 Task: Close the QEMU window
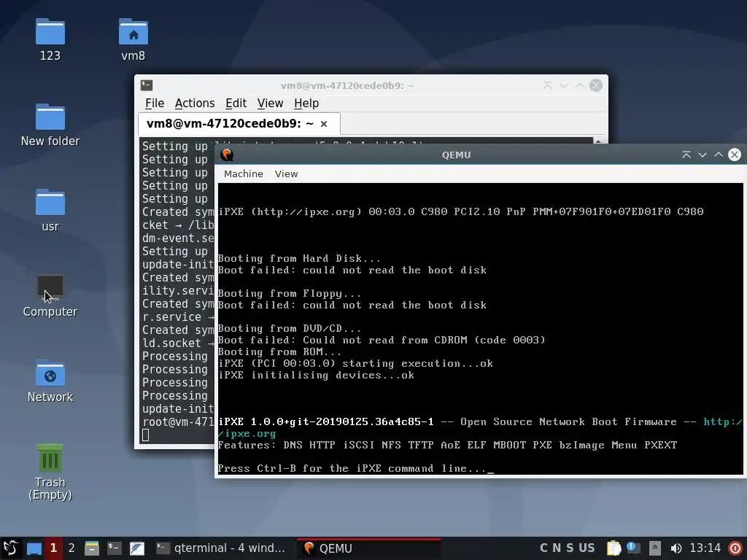coord(735,155)
